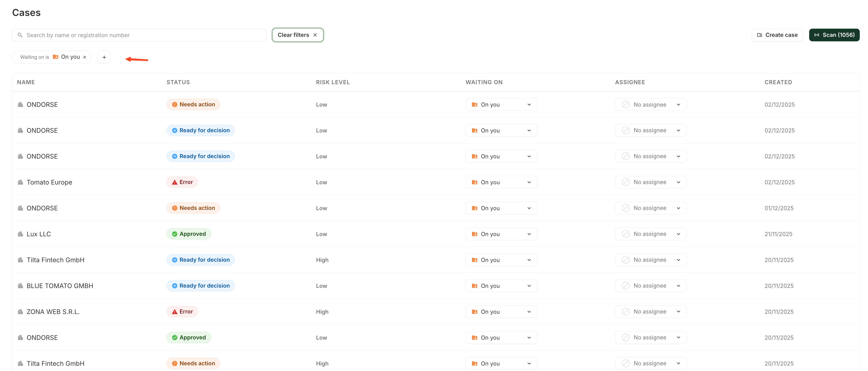Clear all filters with Clear filters
This screenshot has height=371, width=868.
[297, 35]
